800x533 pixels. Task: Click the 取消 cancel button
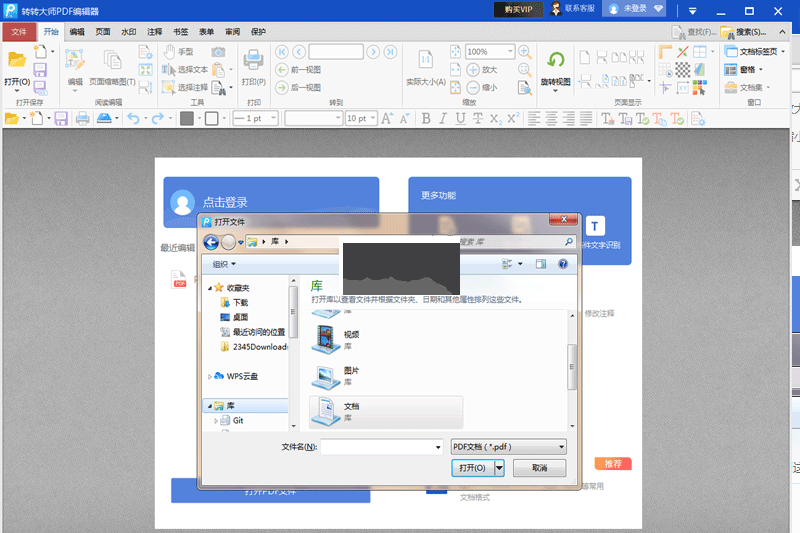point(539,468)
